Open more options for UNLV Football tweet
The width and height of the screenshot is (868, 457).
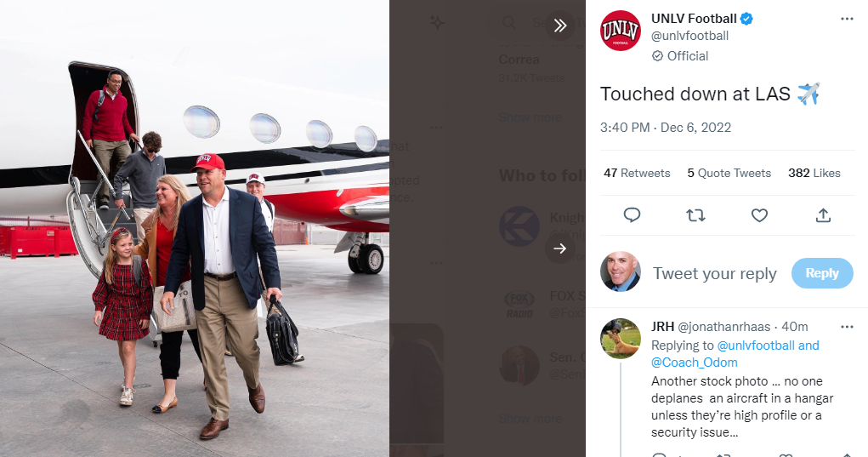[x=847, y=19]
